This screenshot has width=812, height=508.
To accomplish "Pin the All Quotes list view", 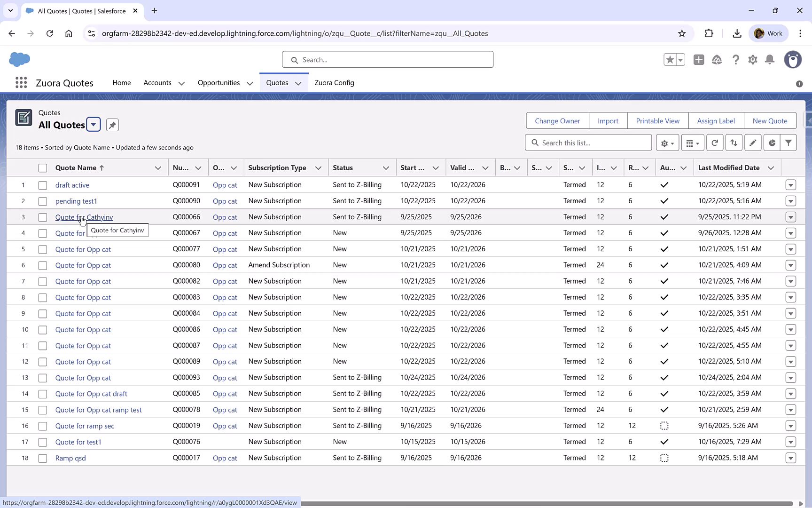I will 112,125.
